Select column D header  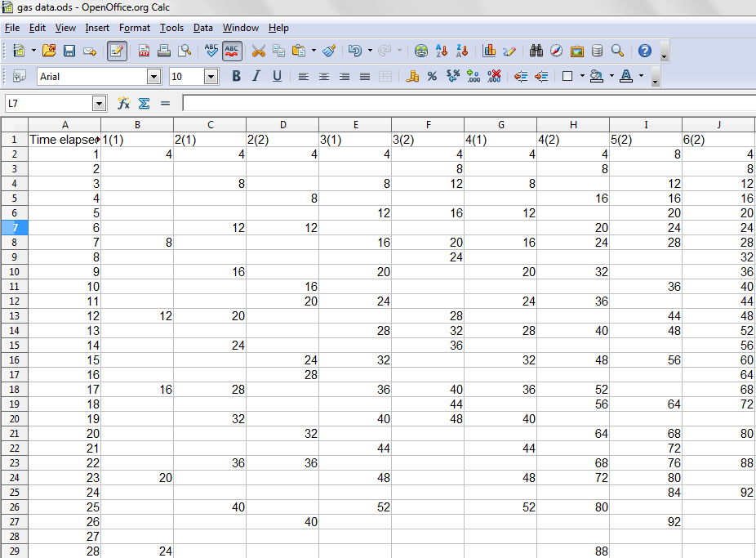[282, 124]
